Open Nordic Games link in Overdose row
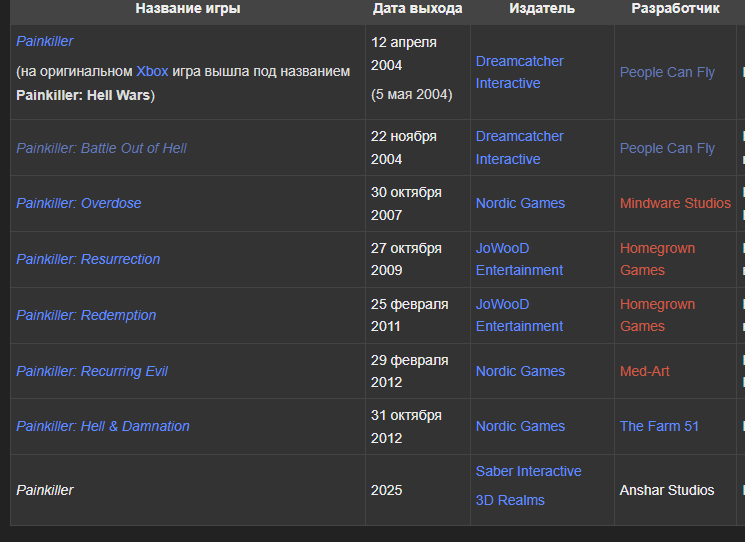This screenshot has width=745, height=542. 520,203
